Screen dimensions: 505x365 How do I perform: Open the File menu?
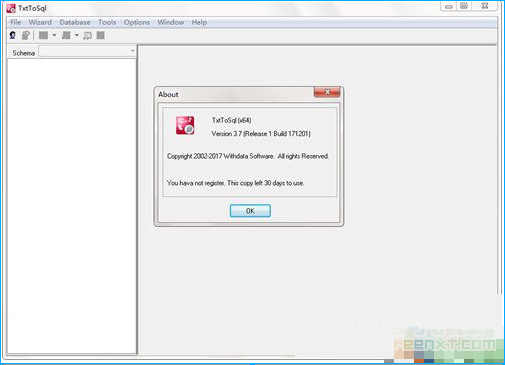coord(16,22)
